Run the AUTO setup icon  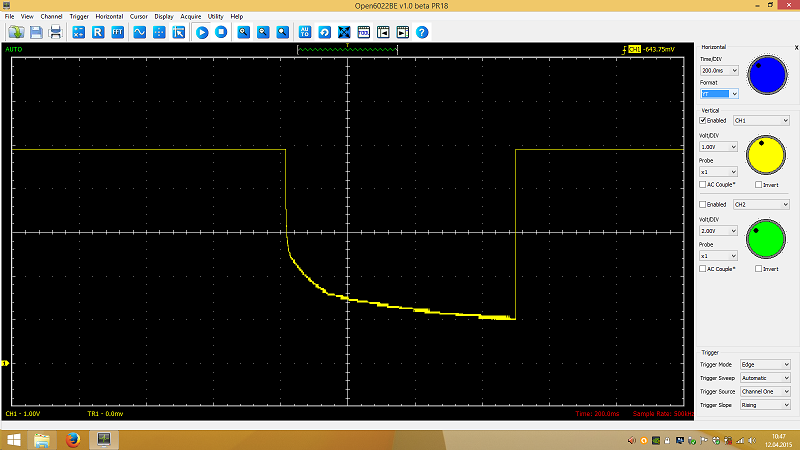tap(305, 32)
